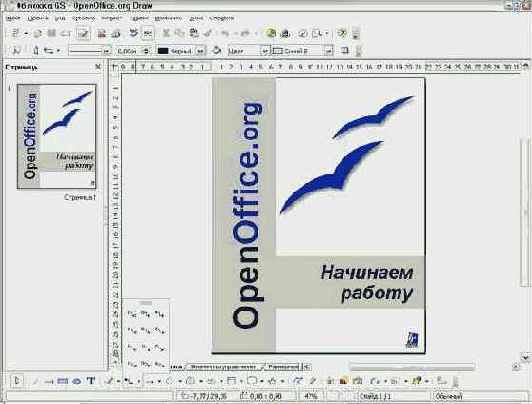The width and height of the screenshot is (532, 404).
Task: Close the Страницы panel with its X
Action: point(98,67)
